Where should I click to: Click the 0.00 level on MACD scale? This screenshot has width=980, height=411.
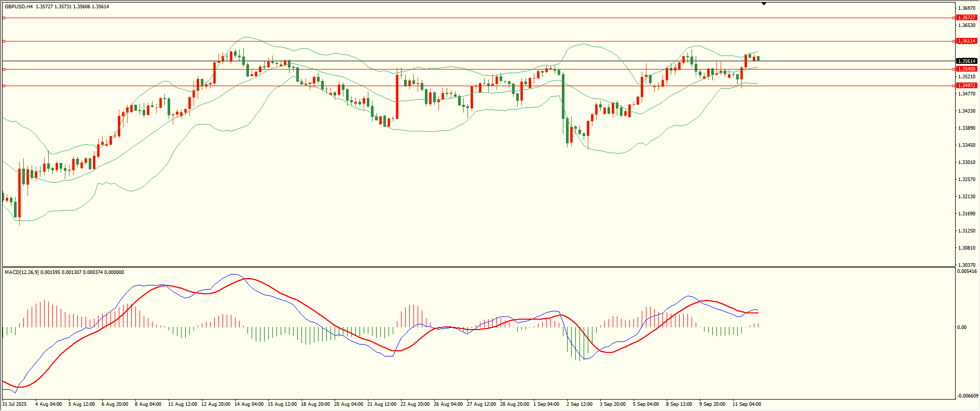click(x=962, y=327)
